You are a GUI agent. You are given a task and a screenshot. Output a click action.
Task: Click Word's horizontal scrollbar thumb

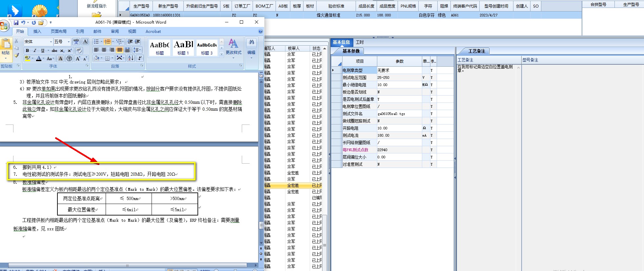tap(127, 265)
